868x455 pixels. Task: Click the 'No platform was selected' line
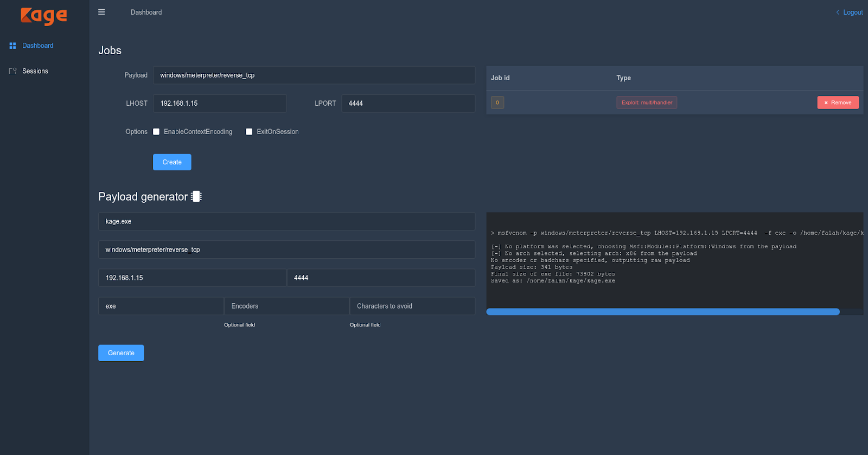pyautogui.click(x=643, y=247)
